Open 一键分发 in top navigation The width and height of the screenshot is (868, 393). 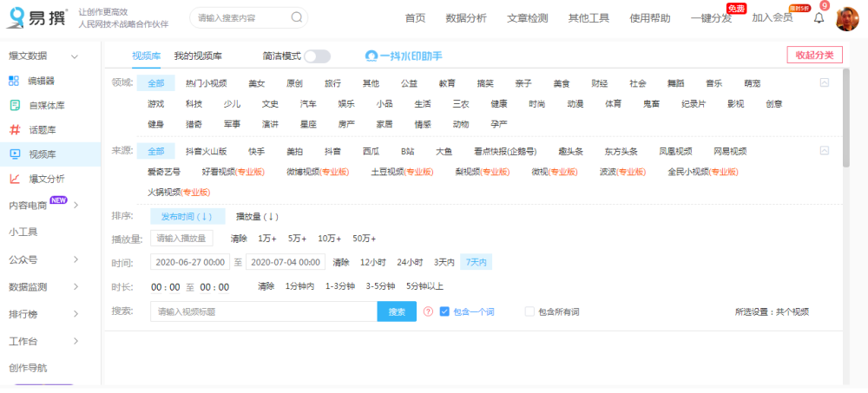coord(712,17)
